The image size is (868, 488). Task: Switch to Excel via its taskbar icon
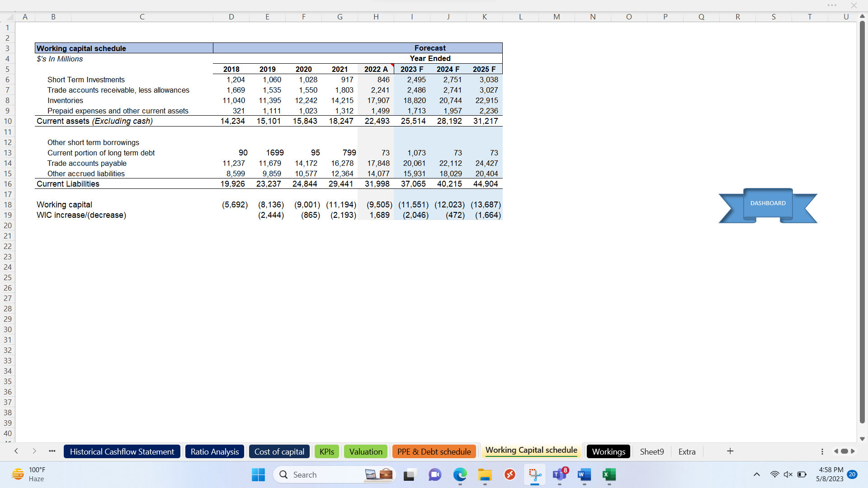tap(609, 475)
